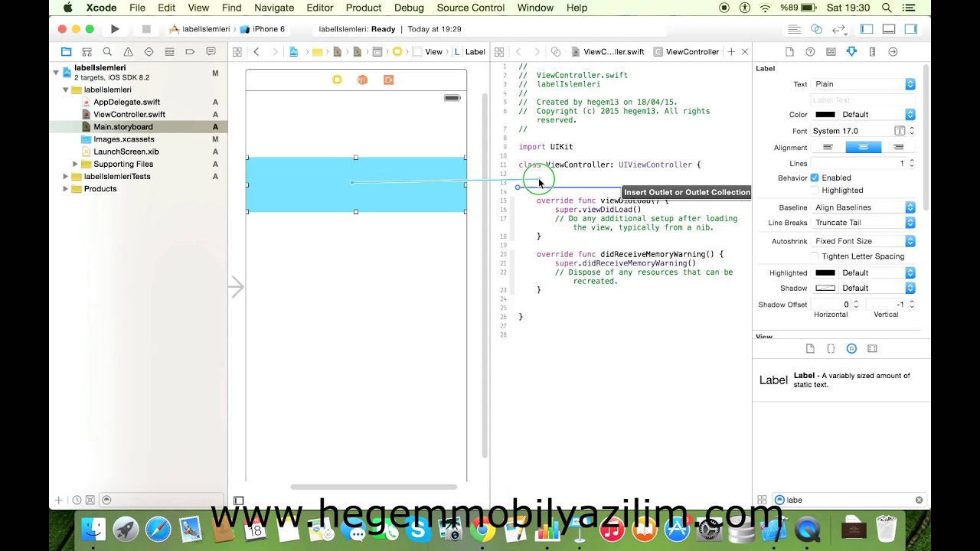This screenshot has height=551, width=980.
Task: Open the Product menu
Action: click(x=364, y=8)
